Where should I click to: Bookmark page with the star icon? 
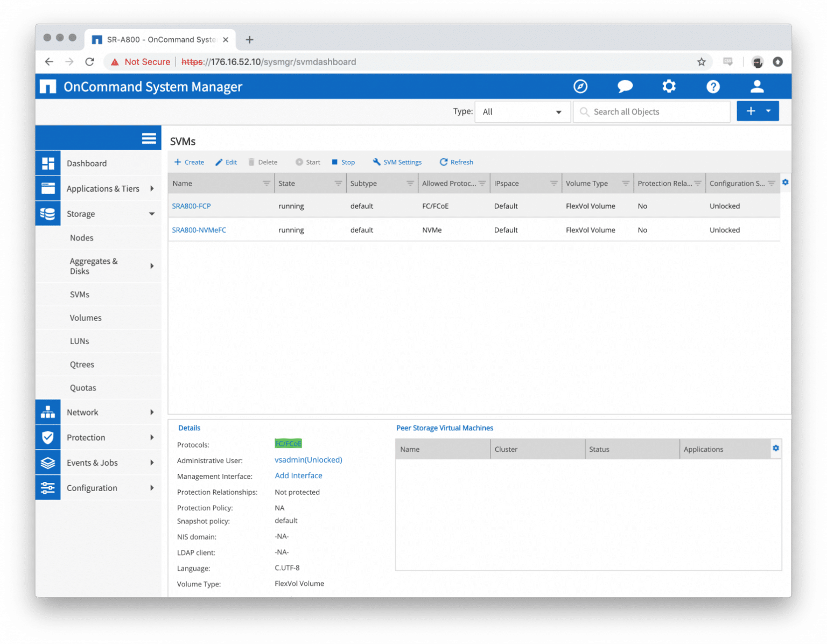point(701,62)
